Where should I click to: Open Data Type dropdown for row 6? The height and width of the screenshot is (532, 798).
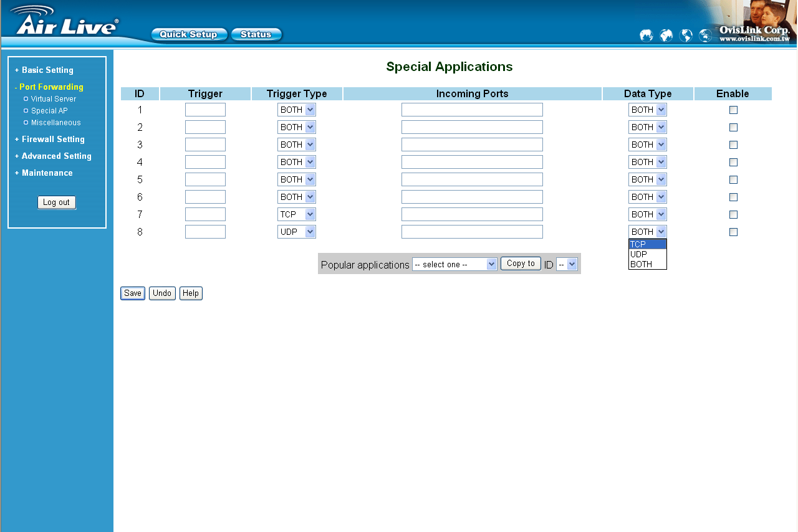point(648,197)
